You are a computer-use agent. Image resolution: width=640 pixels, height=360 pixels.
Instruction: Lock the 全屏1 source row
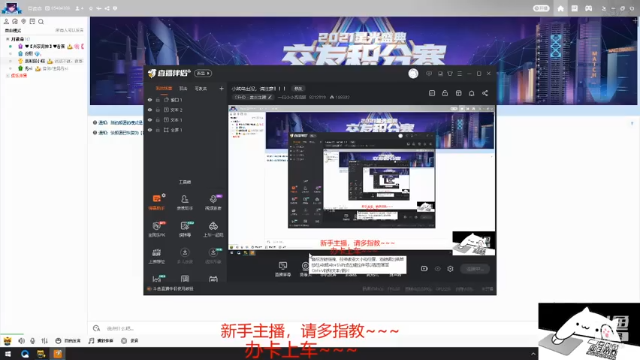(x=158, y=130)
